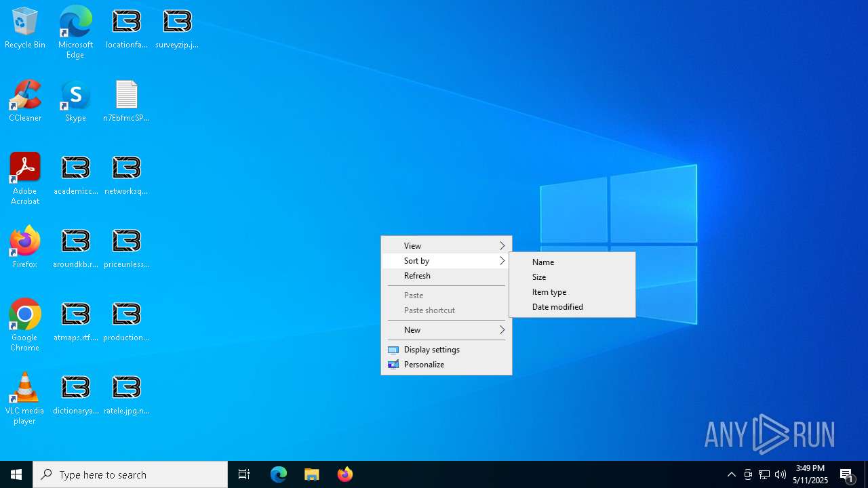Show hidden system tray icons
868x488 pixels.
pyautogui.click(x=732, y=474)
